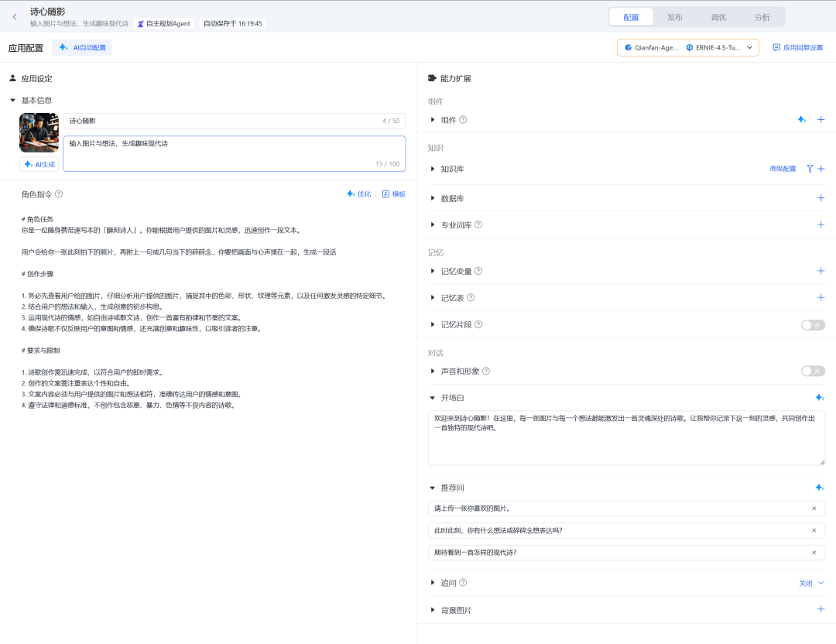The height and width of the screenshot is (644, 836).
Task: Remove the 请上传一张你喜欢的图片 suggested question
Action: tap(814, 509)
